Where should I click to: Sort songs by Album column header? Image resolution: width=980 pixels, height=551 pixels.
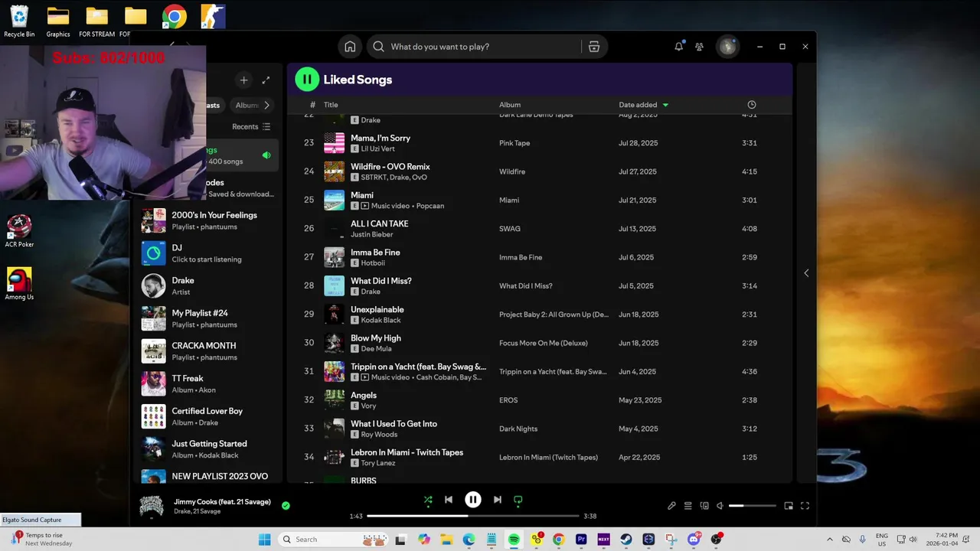510,105
